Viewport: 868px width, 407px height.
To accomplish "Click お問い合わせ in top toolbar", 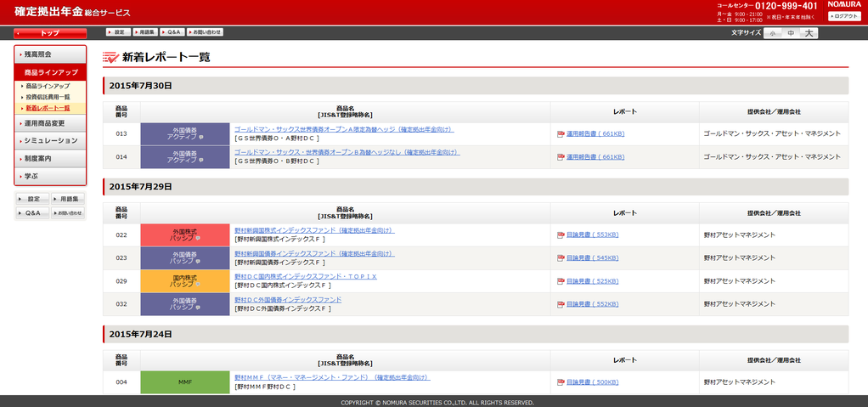I will pyautogui.click(x=205, y=32).
